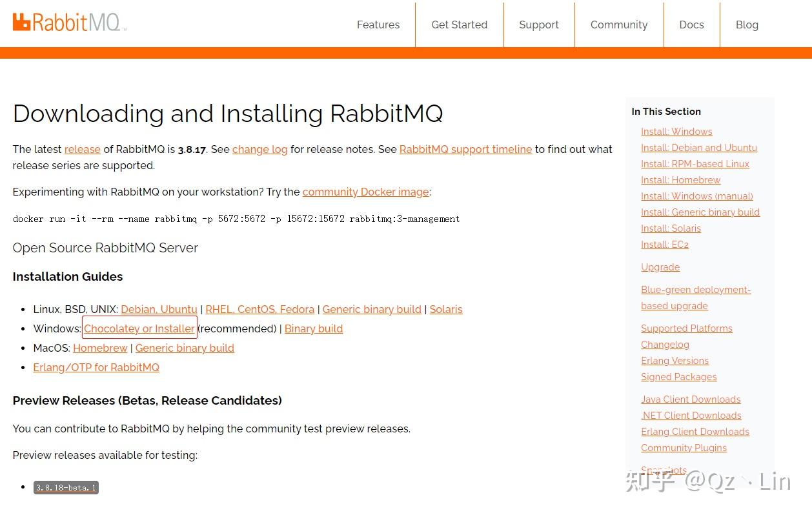View the Supported Platforms page
This screenshot has width=812, height=515.
(686, 328)
